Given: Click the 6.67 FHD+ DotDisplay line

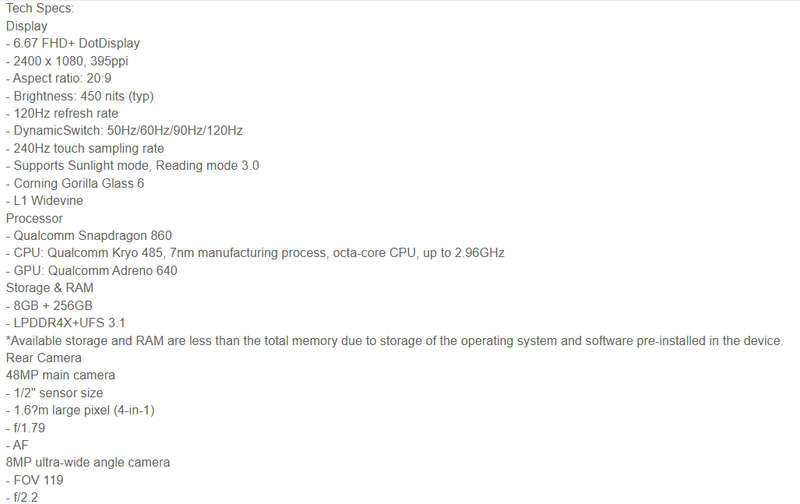Looking at the screenshot, I should (73, 43).
